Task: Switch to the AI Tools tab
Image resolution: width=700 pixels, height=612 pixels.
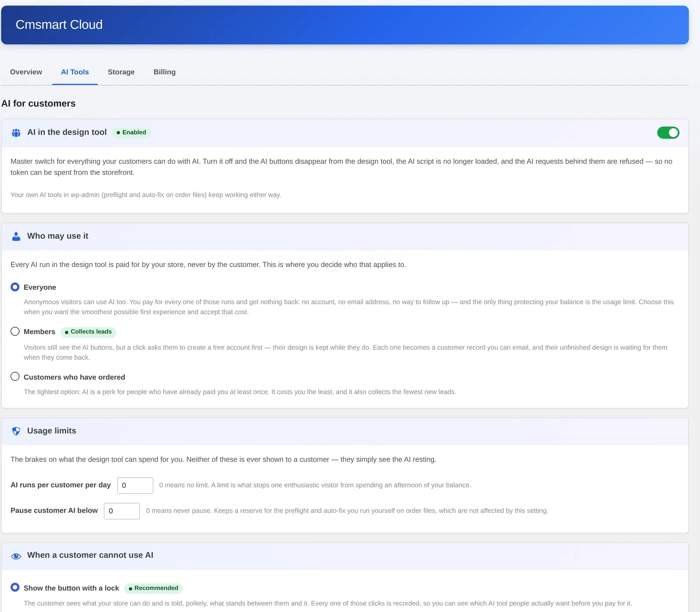Action: tap(75, 72)
